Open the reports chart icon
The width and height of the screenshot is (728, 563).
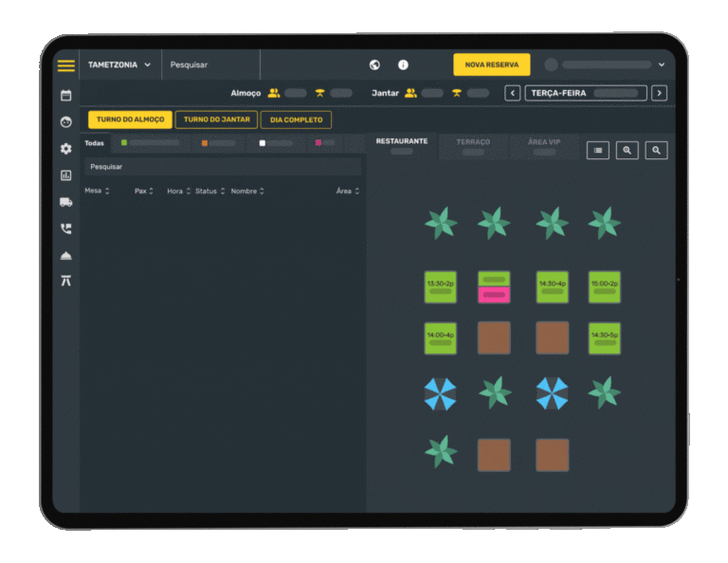pyautogui.click(x=65, y=175)
